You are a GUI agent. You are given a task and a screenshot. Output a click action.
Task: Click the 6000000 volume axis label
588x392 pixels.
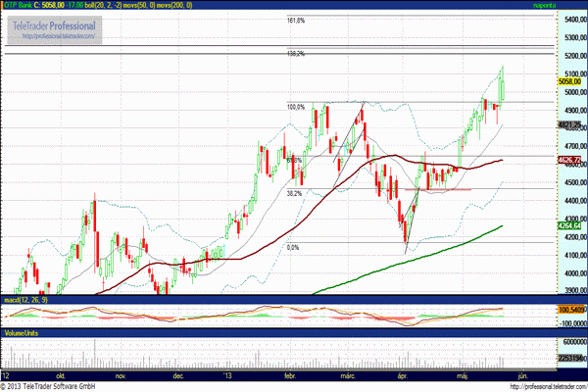point(575,342)
